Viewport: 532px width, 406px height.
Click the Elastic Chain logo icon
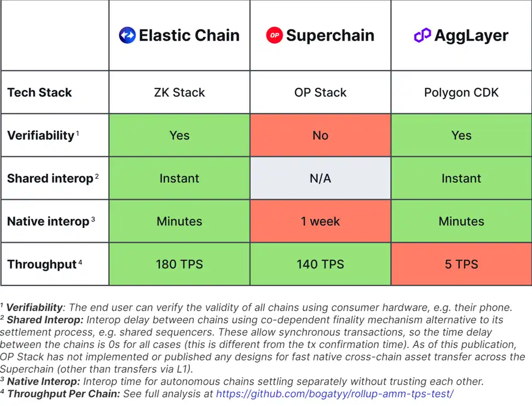tap(127, 36)
